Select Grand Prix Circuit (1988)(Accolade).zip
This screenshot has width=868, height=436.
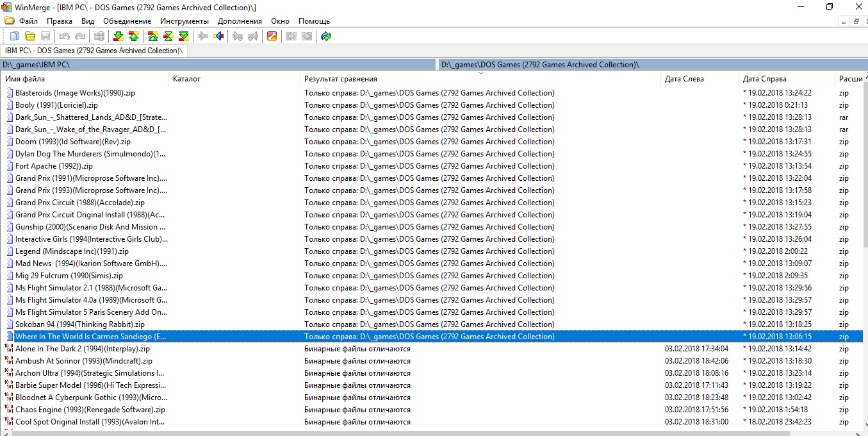pyautogui.click(x=80, y=203)
